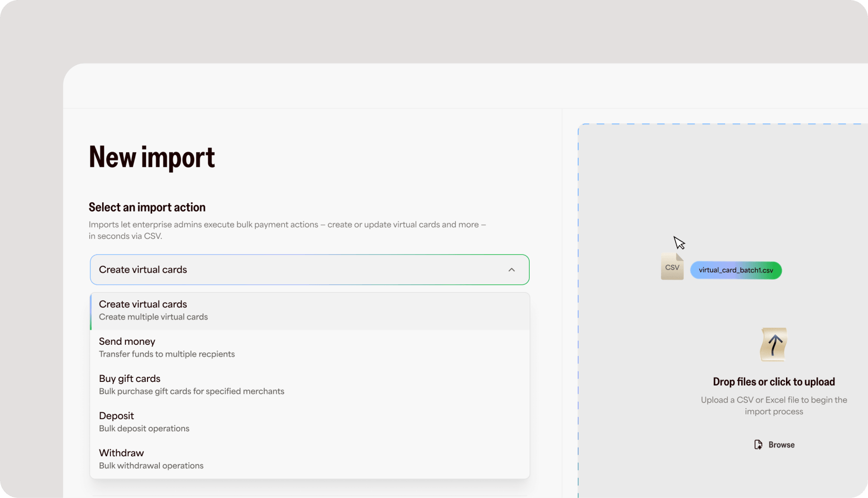Viewport: 868px width, 498px height.
Task: Click 'Create multiple virtual cards' description
Action: click(x=153, y=317)
